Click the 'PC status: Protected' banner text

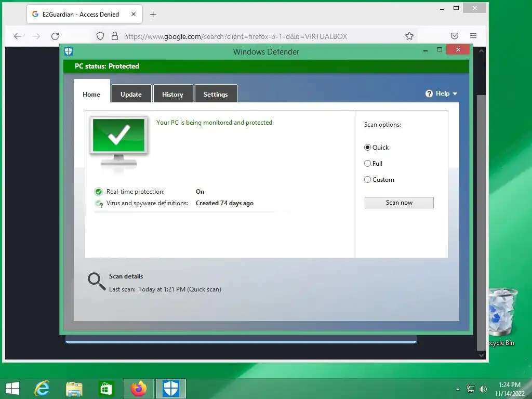tap(107, 66)
